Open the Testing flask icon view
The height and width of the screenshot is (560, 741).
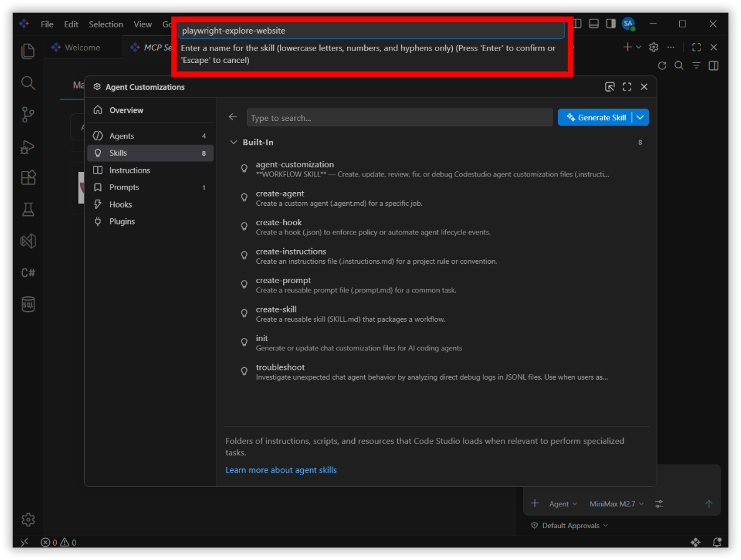[28, 210]
